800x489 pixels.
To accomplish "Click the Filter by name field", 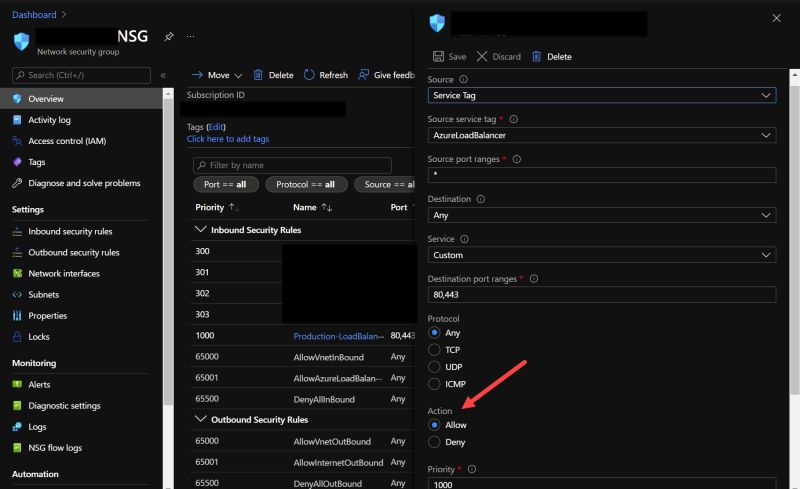I will point(292,165).
